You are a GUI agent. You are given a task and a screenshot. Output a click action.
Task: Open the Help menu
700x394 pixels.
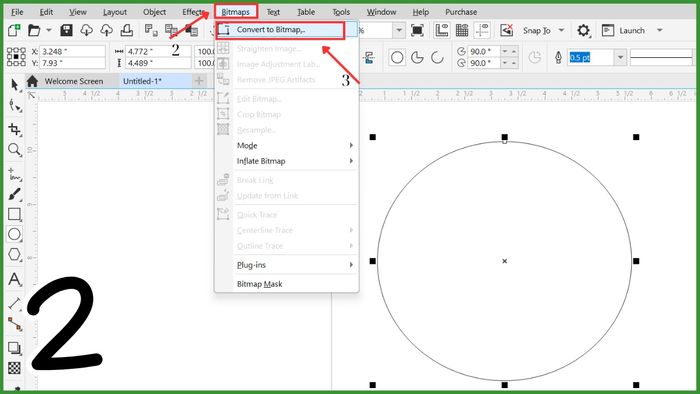pos(421,12)
